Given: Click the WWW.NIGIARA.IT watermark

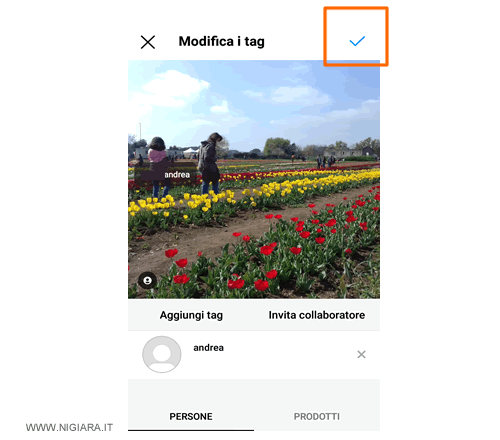Looking at the screenshot, I should click(69, 427).
